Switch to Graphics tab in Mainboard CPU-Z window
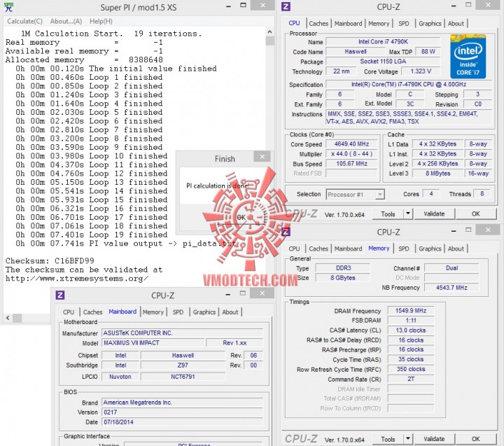Image resolution: width=504 pixels, height=446 pixels. coord(204,312)
